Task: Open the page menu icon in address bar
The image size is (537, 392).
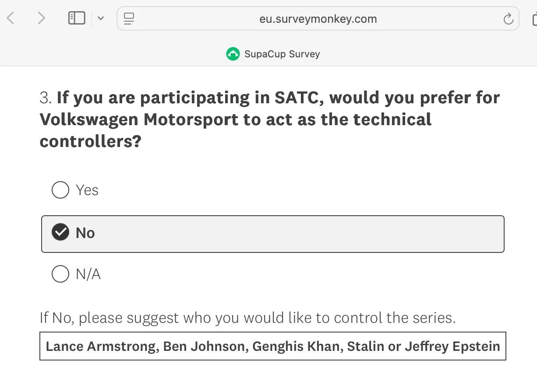Action: [129, 18]
